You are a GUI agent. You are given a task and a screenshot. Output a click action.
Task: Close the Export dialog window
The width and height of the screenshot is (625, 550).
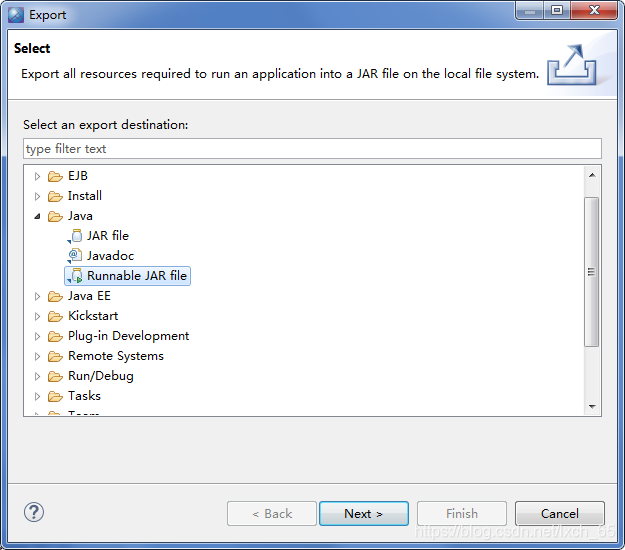(x=594, y=10)
